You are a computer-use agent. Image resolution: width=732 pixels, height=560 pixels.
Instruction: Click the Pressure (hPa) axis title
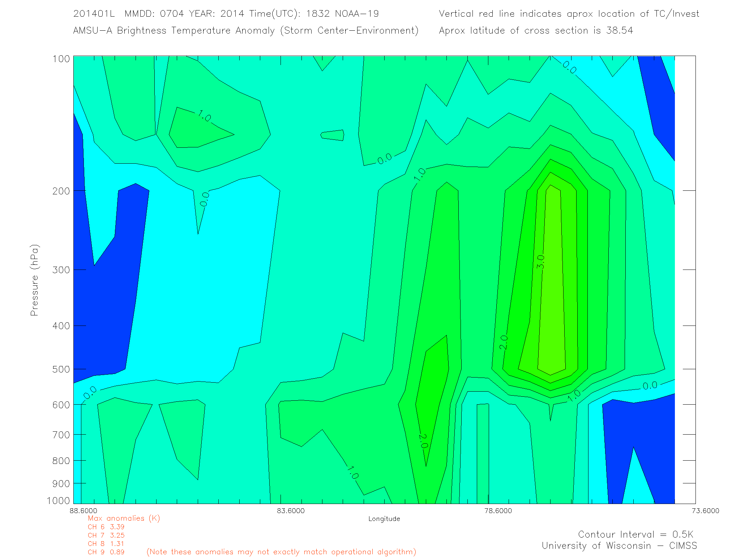pos(34,280)
